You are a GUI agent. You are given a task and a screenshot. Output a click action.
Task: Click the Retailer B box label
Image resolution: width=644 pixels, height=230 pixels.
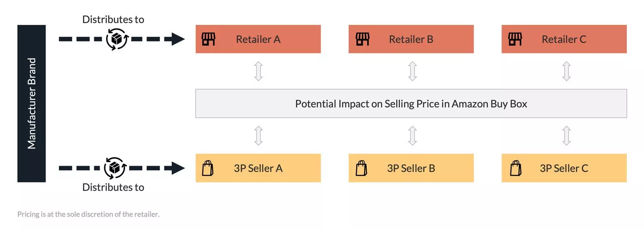411,39
